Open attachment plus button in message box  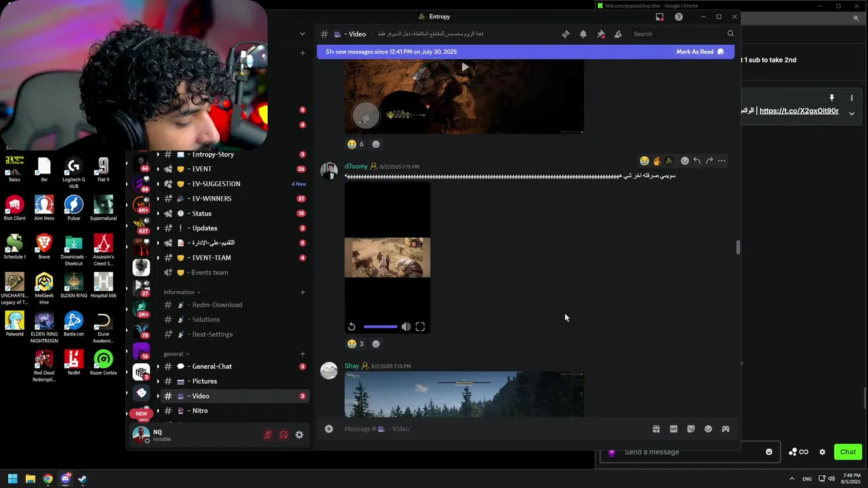click(x=329, y=428)
